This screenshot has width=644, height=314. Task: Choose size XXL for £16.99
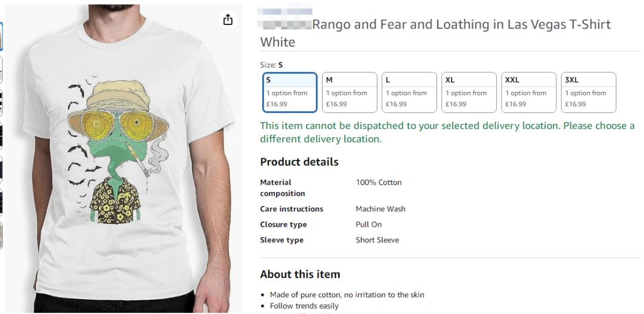[x=528, y=93]
